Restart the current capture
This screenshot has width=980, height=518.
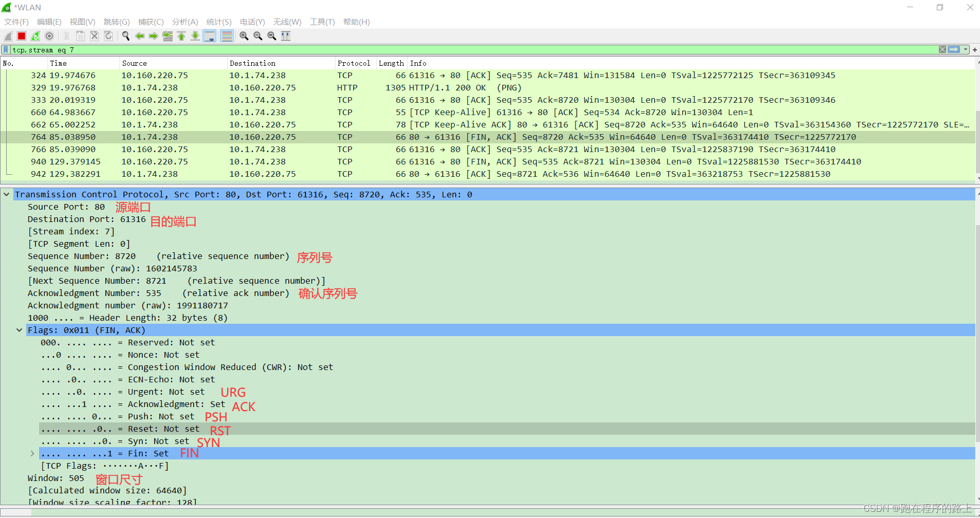35,36
